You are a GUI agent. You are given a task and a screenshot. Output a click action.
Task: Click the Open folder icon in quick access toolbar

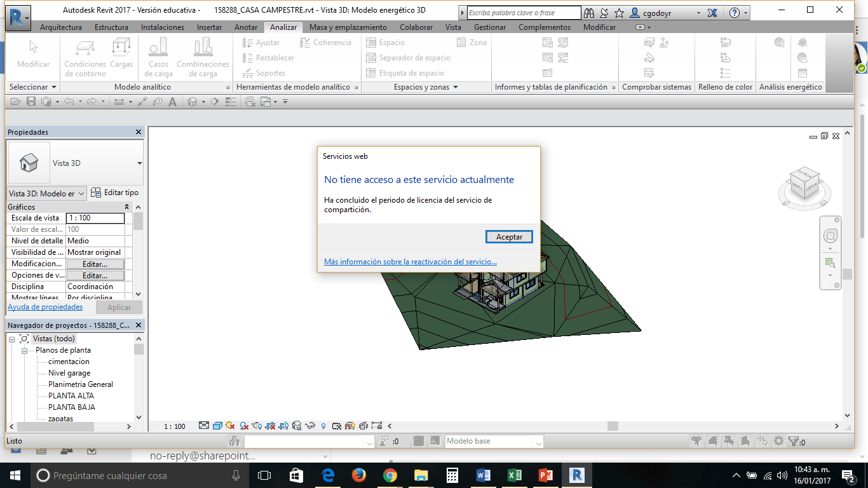point(16,102)
